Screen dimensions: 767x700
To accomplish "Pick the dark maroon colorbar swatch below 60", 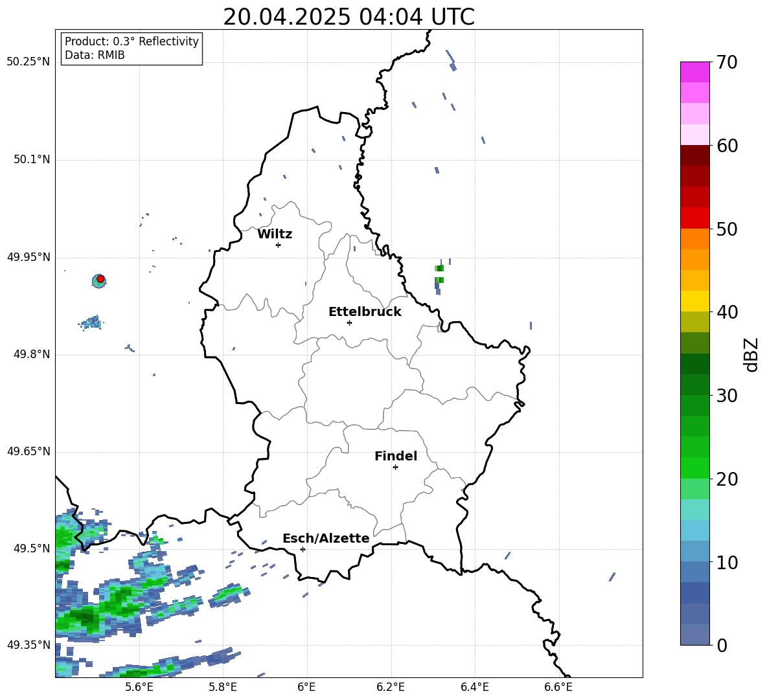I will point(694,155).
